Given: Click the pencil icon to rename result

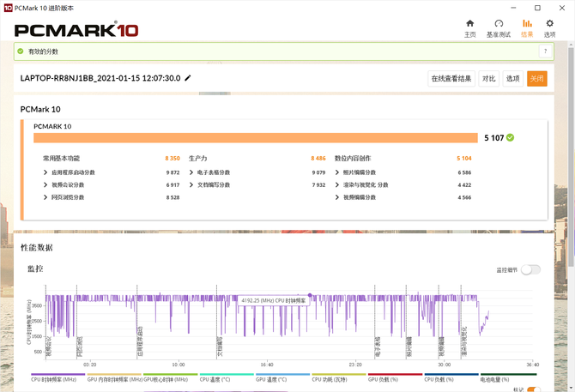Looking at the screenshot, I should click(188, 78).
